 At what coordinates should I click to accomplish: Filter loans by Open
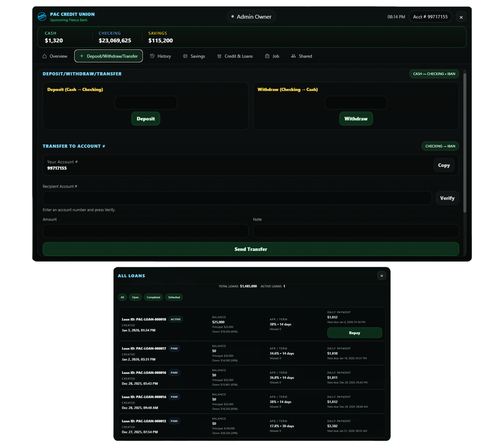pyautogui.click(x=135, y=297)
